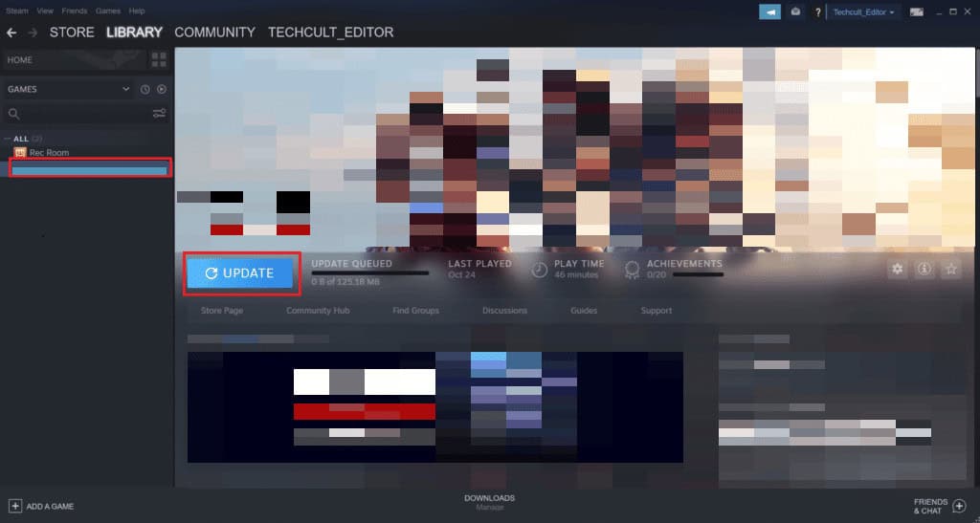Open the Help menu
980x523 pixels.
(x=136, y=11)
